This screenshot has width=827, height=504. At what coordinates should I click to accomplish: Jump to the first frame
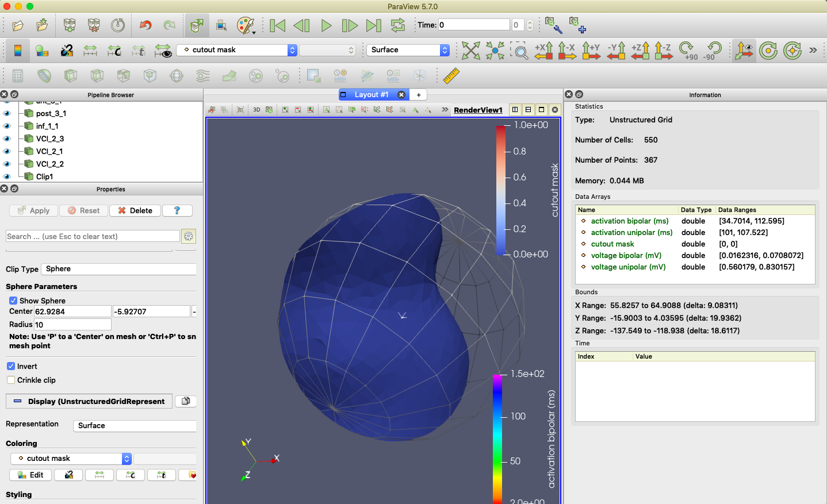(277, 25)
